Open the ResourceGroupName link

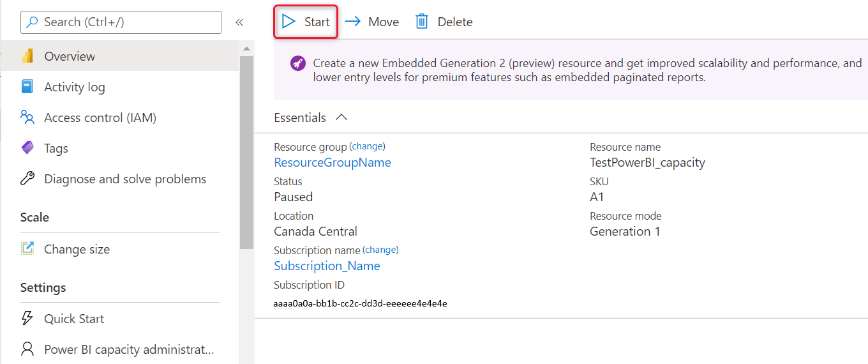[x=332, y=162]
